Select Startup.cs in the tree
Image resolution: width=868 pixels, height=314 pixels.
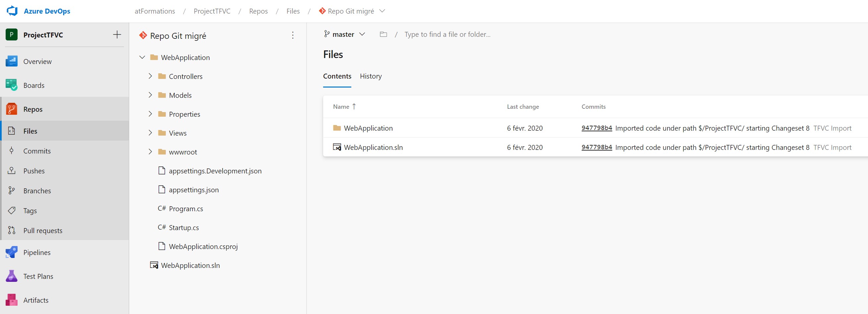coord(184,228)
